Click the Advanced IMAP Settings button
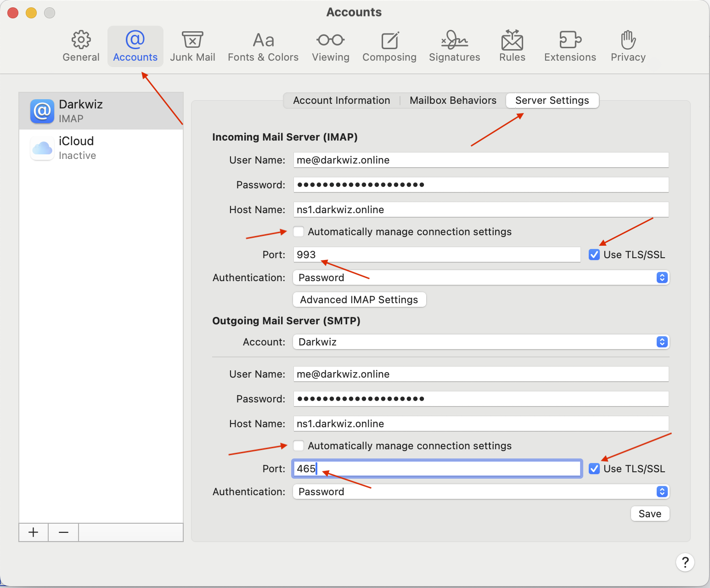Image resolution: width=710 pixels, height=588 pixels. 359,300
